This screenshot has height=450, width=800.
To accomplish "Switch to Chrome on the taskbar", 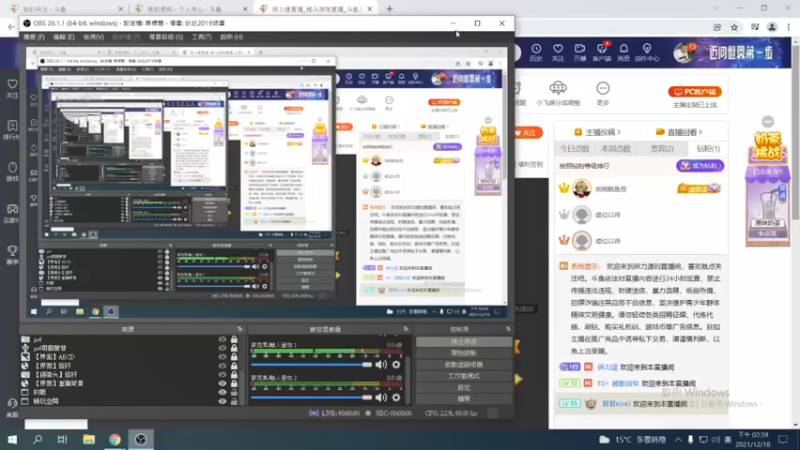I will coord(115,439).
